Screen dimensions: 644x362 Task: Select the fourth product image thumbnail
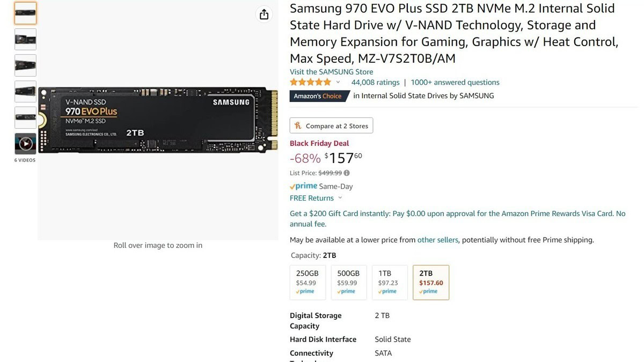[25, 91]
